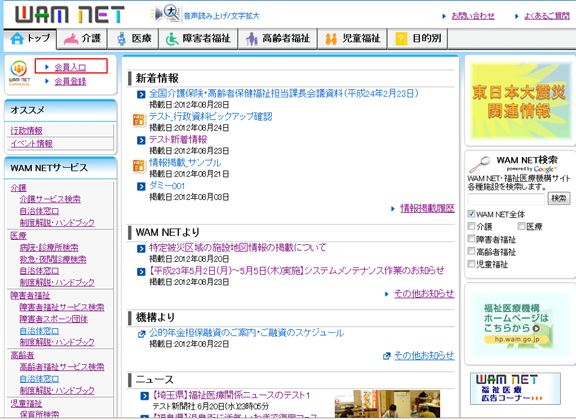
Task: Click the NEW icon beside テスト_行政資料ピックアップ確認
Action: pos(138,120)
